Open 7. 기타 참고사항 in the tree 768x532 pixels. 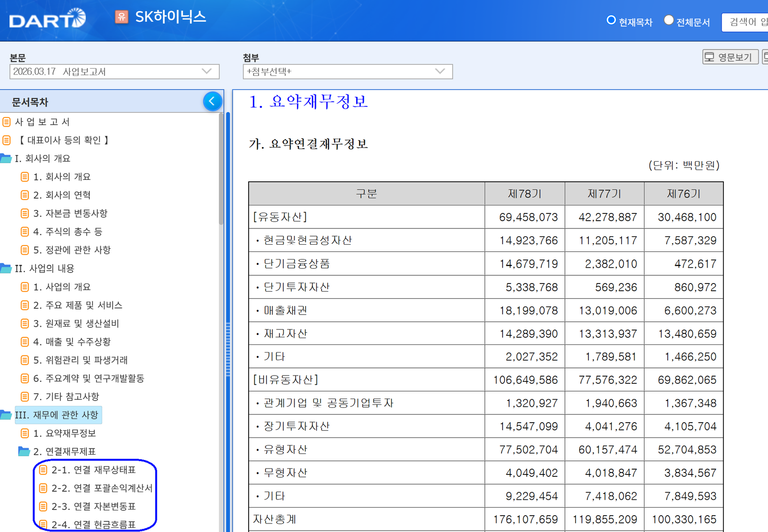tap(66, 397)
